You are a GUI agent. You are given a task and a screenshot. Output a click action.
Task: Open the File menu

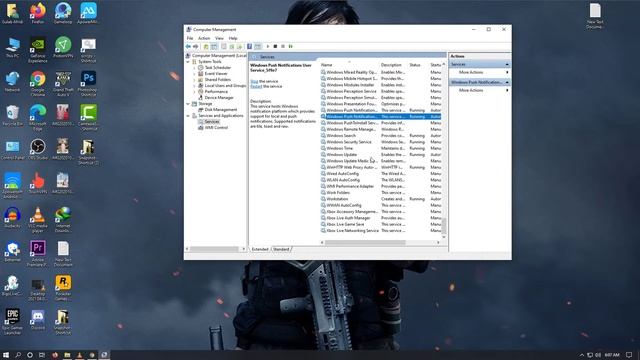tap(190, 38)
